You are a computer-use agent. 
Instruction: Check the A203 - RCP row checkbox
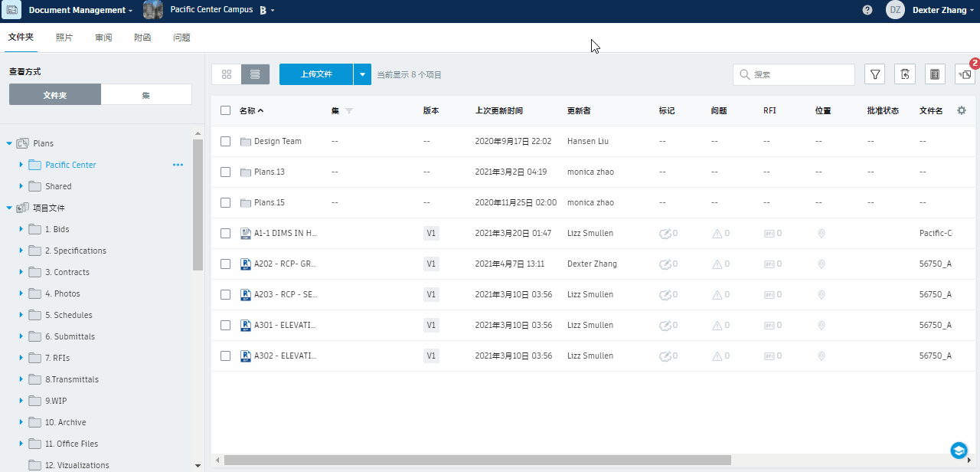tap(225, 294)
